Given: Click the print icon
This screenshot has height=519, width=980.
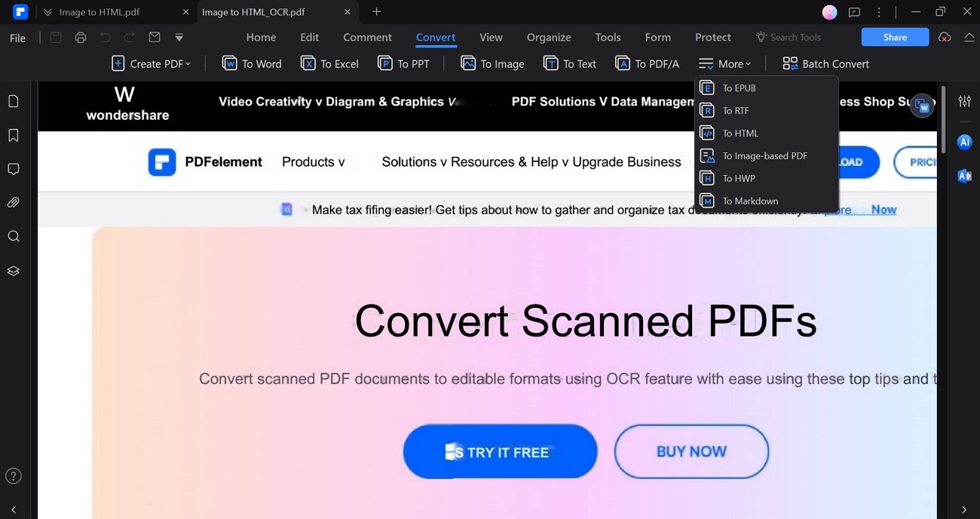Looking at the screenshot, I should point(81,38).
